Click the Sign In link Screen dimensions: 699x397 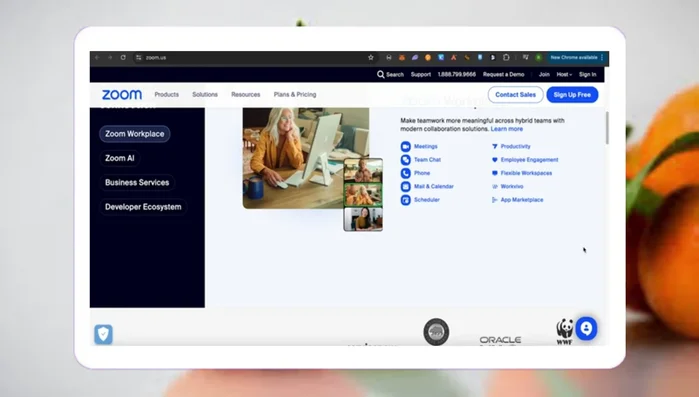[588, 74]
